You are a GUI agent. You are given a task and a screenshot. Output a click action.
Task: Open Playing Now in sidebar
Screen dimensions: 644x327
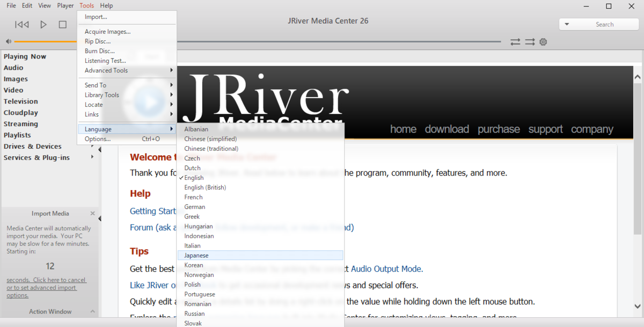coord(25,56)
